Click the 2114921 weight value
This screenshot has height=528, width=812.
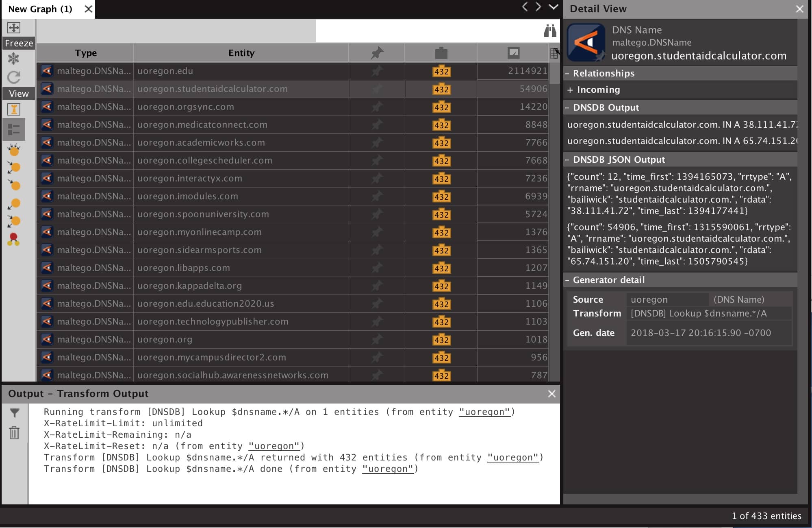[x=527, y=71]
